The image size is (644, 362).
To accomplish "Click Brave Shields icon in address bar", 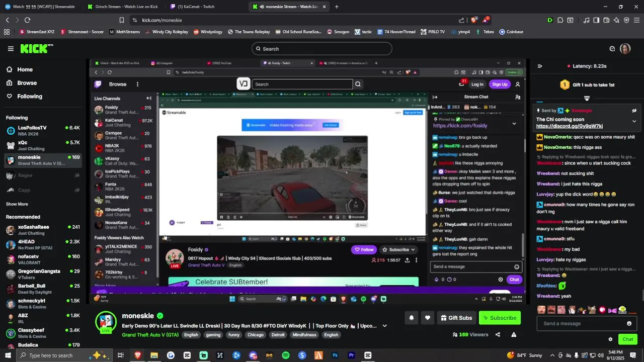I will 474,20.
